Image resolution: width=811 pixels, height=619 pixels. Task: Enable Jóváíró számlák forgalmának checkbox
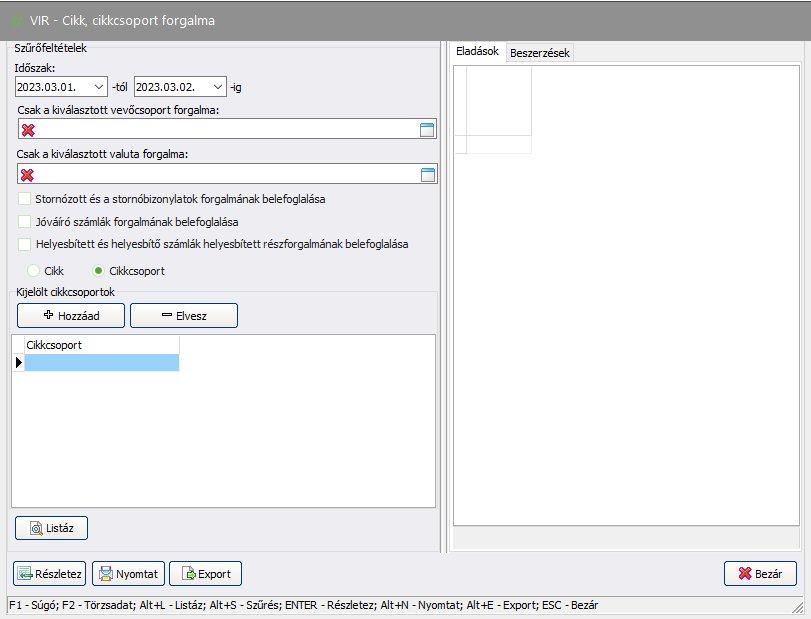(25, 221)
